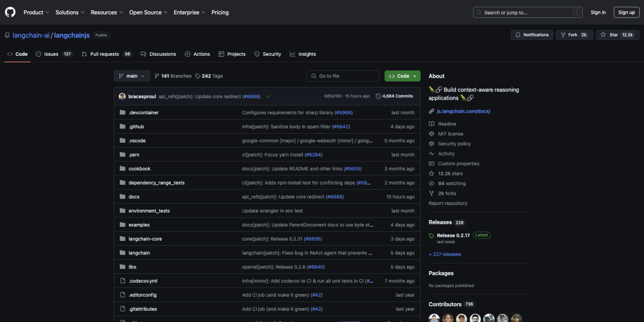Image resolution: width=644 pixels, height=322 pixels.
Task: Click the GitHub logo in the header
Action: 10,12
